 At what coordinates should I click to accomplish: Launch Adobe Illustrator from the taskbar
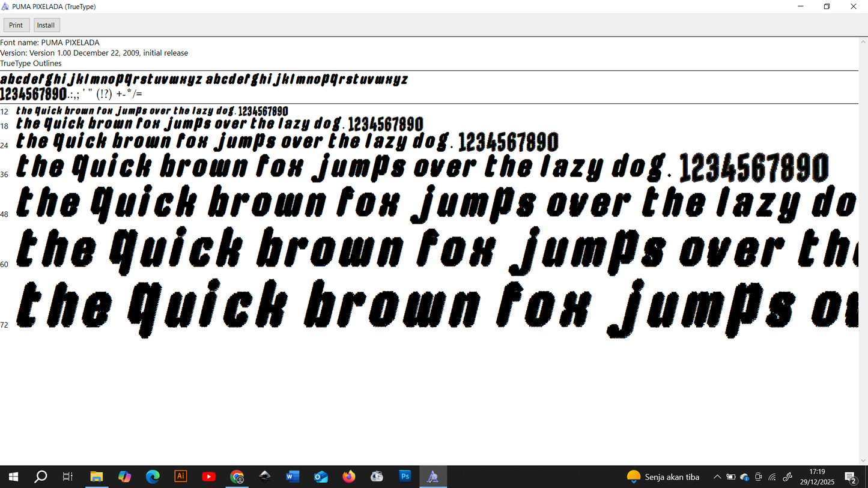(180, 477)
